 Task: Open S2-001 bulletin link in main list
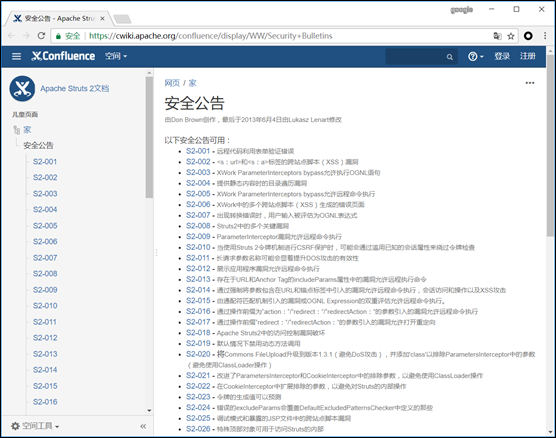click(x=198, y=151)
